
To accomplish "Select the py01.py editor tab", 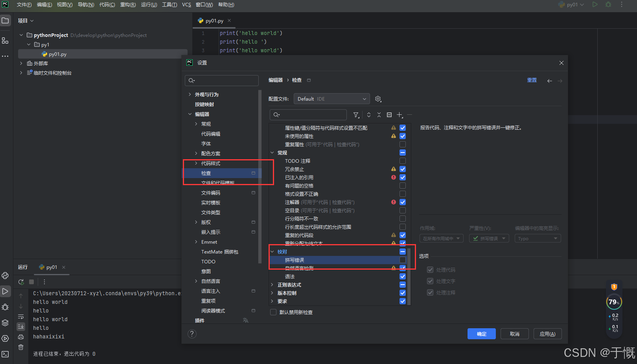I will (214, 21).
